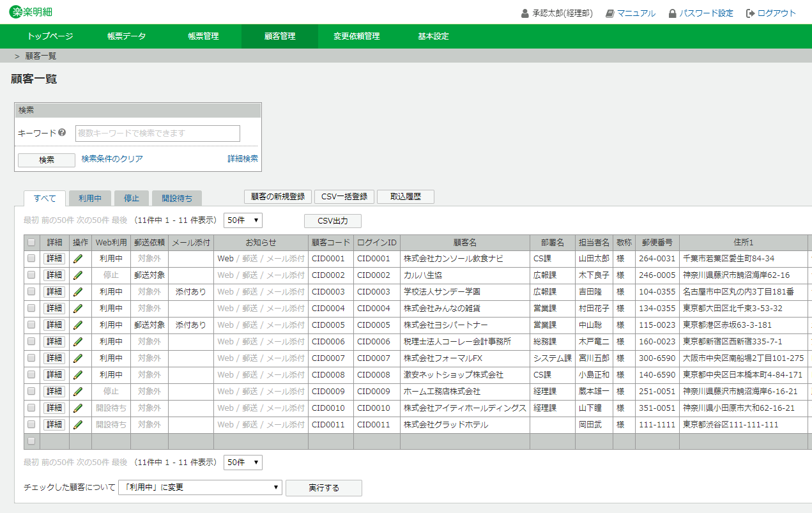Open the 「利用中」に変更 bulk action dropdown

200,487
